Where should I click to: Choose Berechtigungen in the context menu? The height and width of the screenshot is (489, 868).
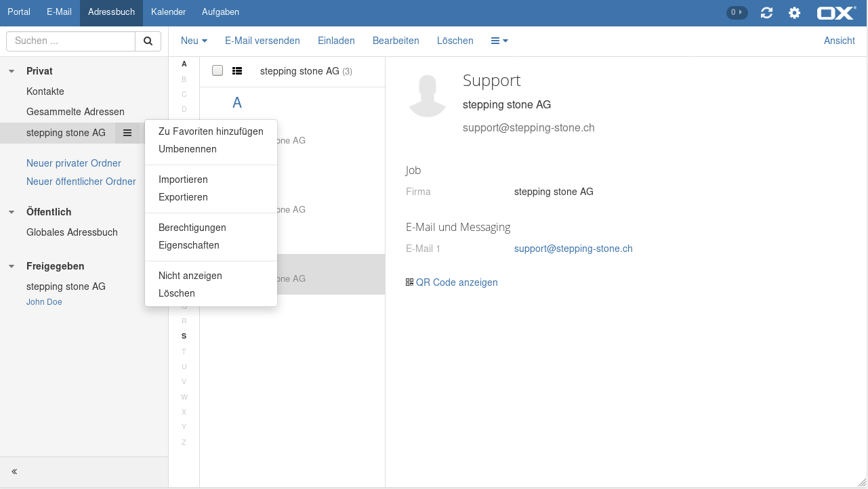pos(192,228)
